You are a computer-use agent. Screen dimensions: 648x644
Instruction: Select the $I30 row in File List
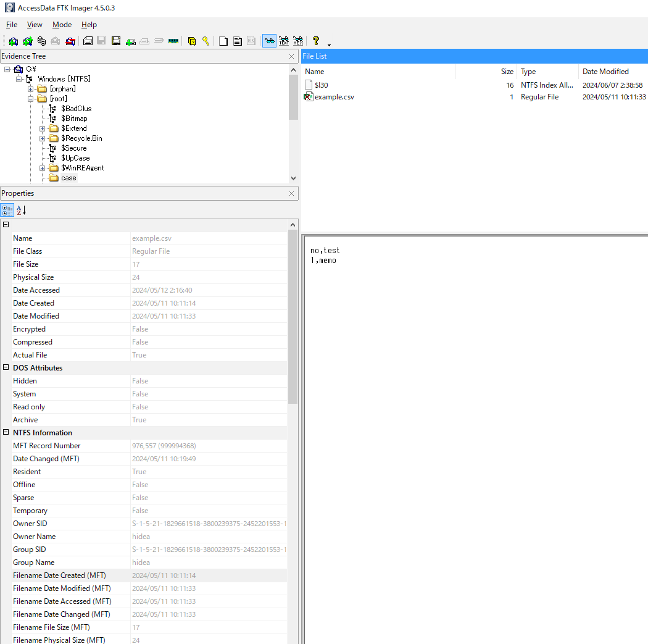point(475,85)
